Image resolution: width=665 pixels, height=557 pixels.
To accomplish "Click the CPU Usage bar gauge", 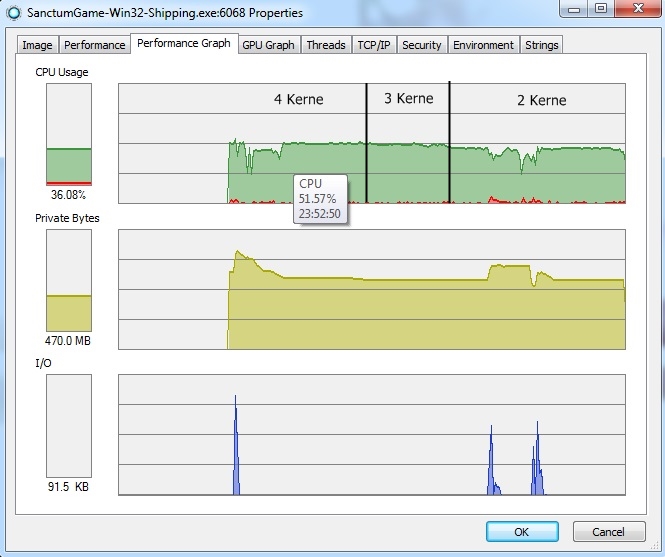I will (x=69, y=134).
